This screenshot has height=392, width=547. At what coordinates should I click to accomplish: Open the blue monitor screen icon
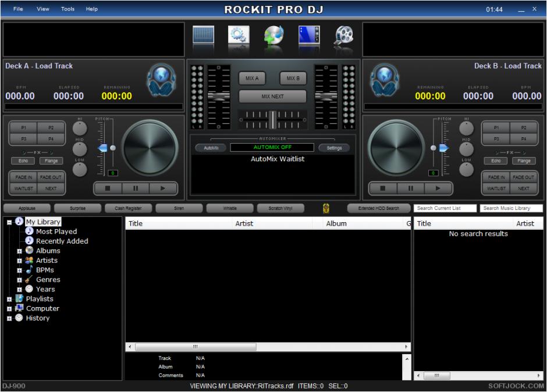[309, 35]
